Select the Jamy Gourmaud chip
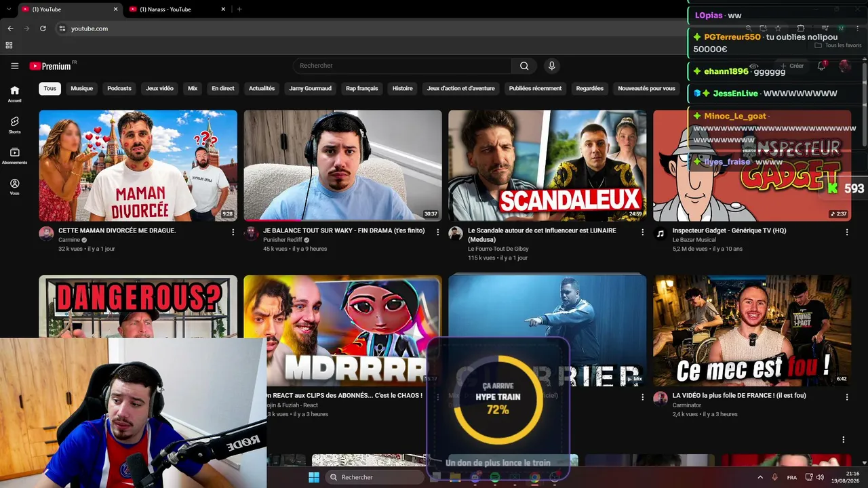Screen dimensions: 868x488 pyautogui.click(x=311, y=88)
